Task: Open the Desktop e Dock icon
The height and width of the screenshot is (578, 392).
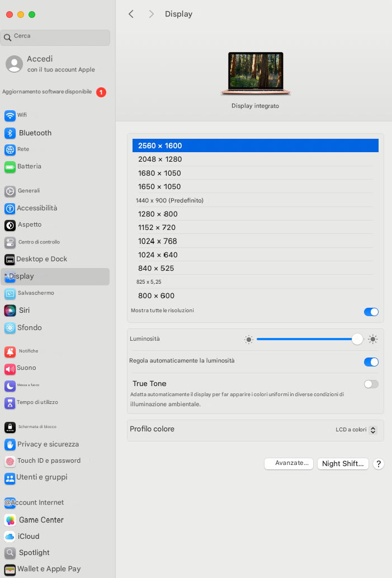Action: coord(10,260)
